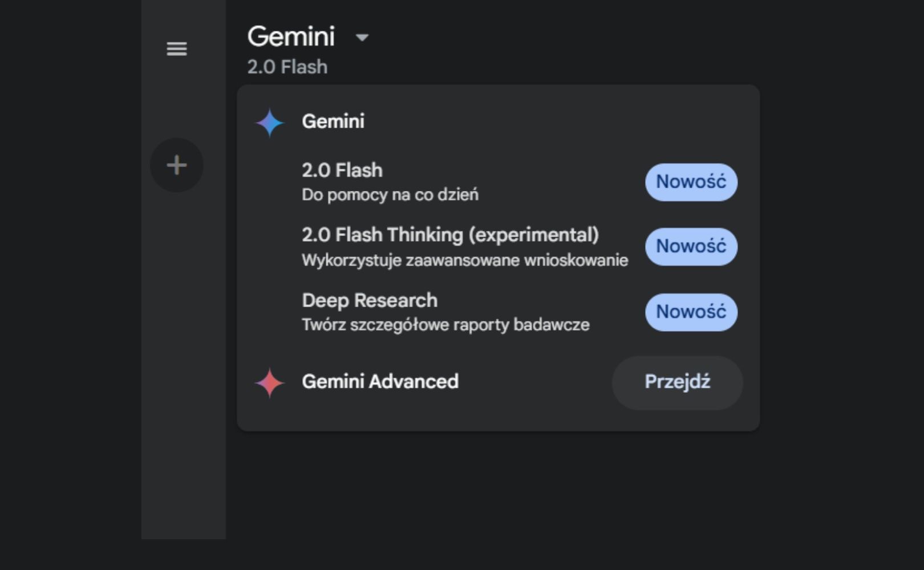Click the Gemini section heading in menu
The image size is (924, 570).
[333, 121]
